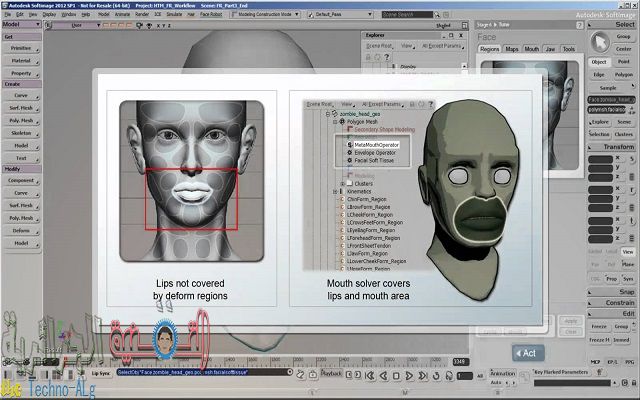Toggle the Sym symmetry button
The width and height of the screenshot is (640, 400).
[628, 279]
